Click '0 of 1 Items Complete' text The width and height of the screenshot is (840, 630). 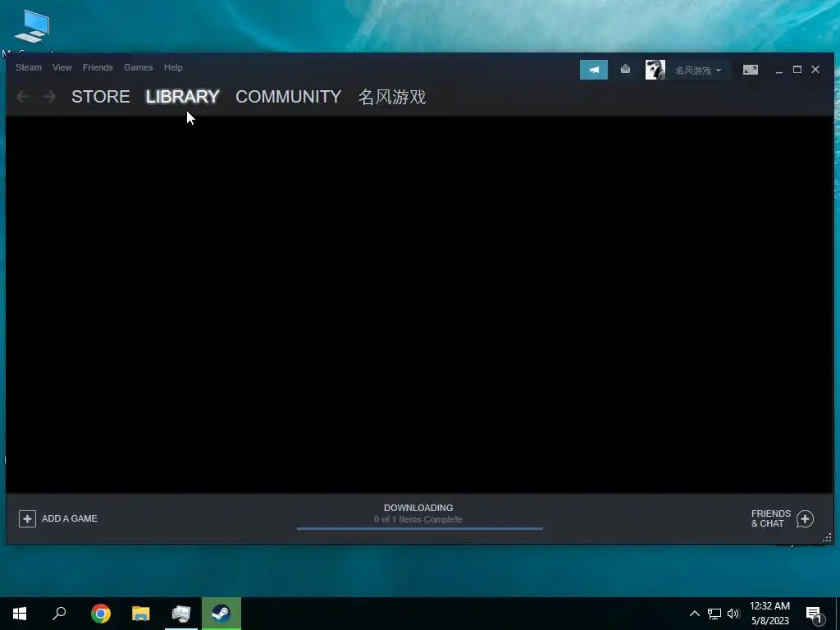418,519
